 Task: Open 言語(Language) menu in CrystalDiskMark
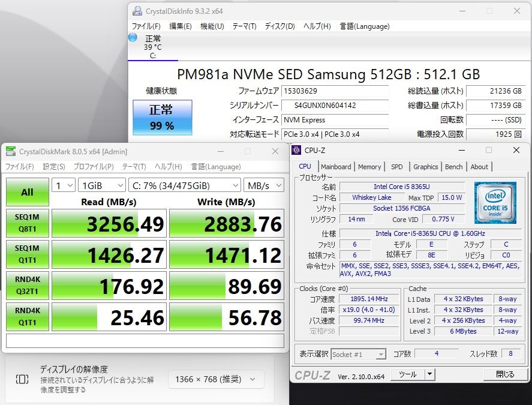[x=216, y=167]
